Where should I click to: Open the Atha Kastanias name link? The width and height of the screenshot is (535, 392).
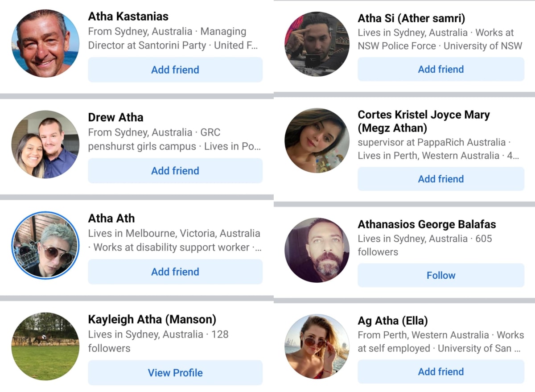point(128,17)
